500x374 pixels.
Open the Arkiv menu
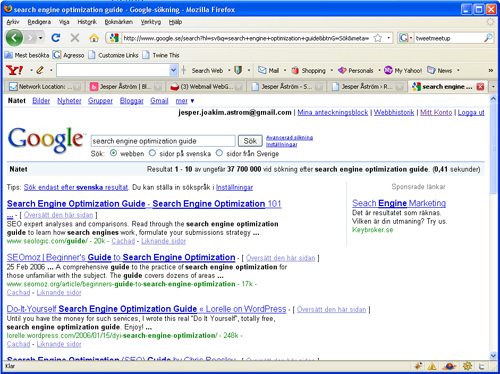click(x=13, y=22)
